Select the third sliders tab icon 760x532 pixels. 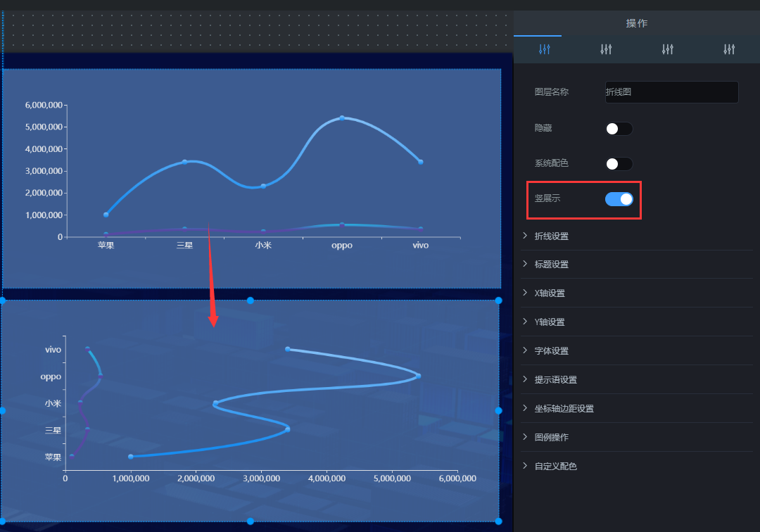(667, 49)
